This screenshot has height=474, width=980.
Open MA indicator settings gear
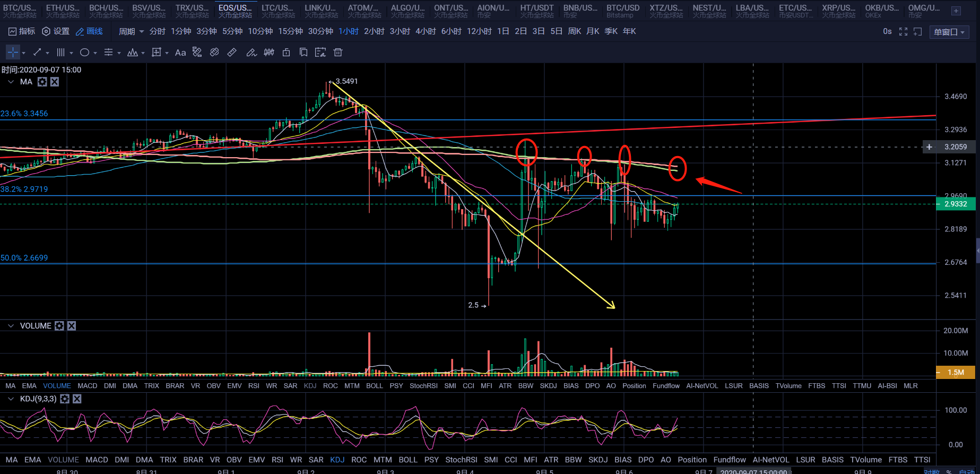coord(42,82)
